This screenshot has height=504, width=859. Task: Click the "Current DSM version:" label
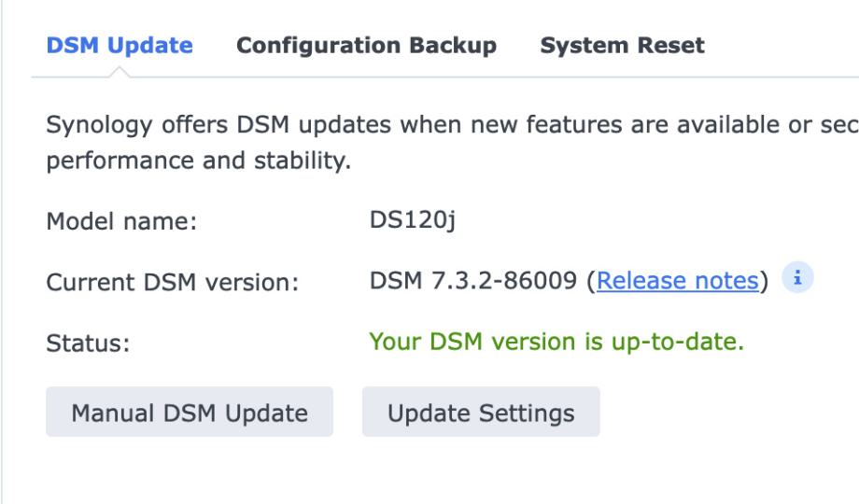[172, 282]
